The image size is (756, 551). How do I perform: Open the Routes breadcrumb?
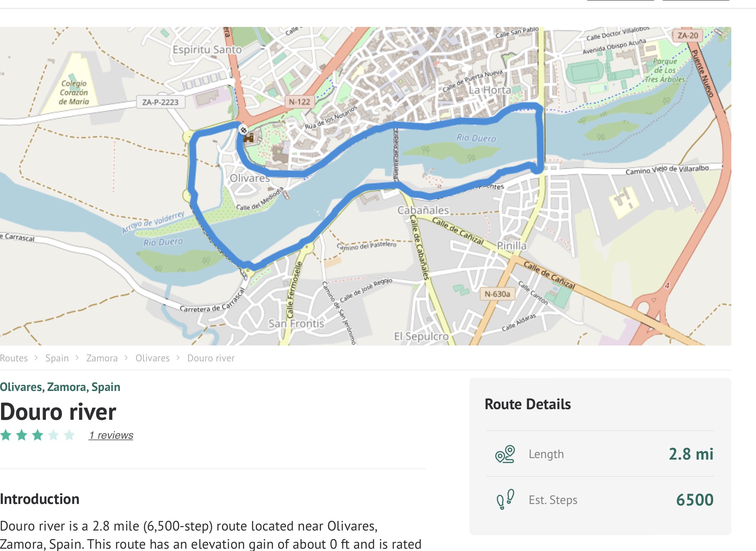14,358
